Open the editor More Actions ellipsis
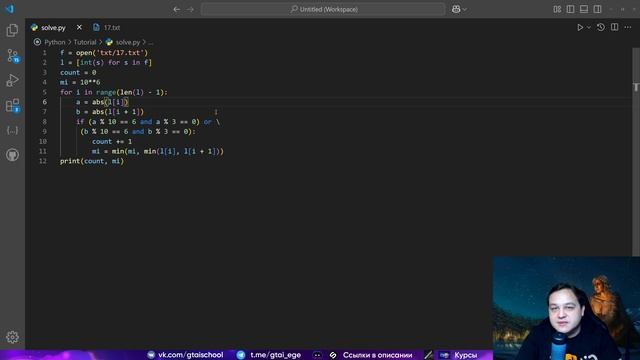The height and width of the screenshot is (360, 640). 628,27
